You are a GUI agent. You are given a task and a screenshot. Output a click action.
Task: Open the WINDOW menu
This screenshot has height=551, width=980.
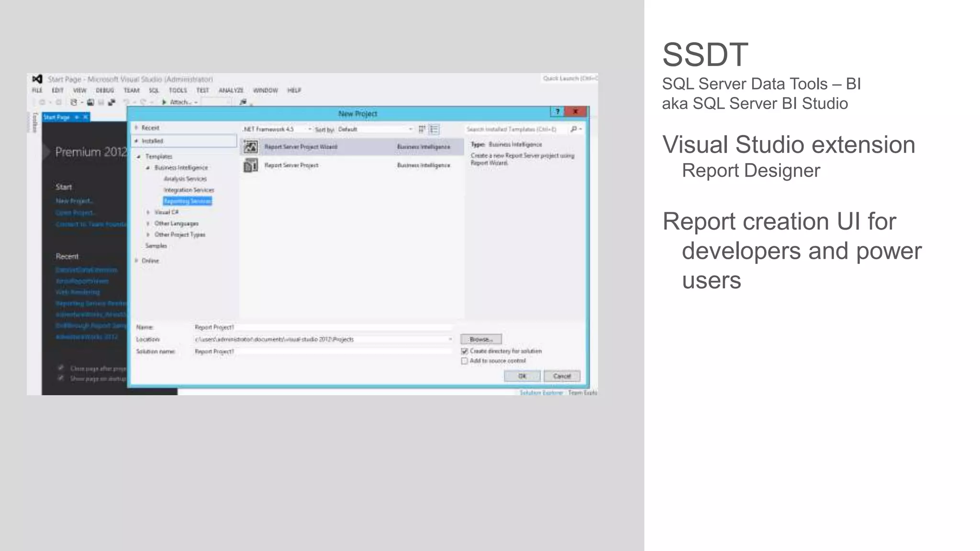coord(266,90)
